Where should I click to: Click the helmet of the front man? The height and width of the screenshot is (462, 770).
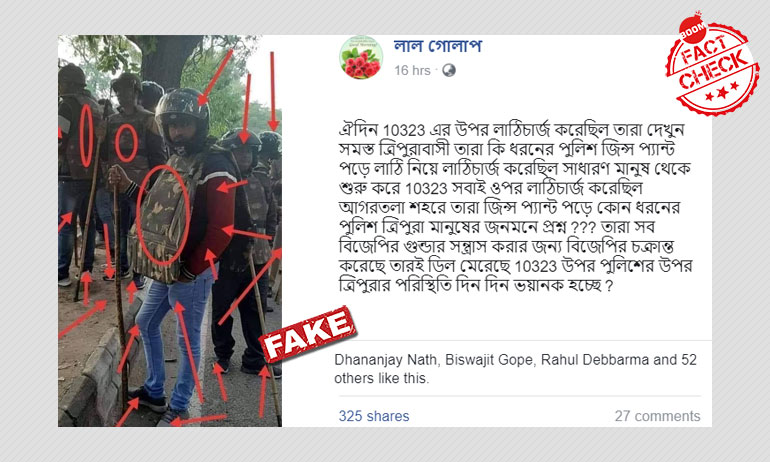[182, 107]
